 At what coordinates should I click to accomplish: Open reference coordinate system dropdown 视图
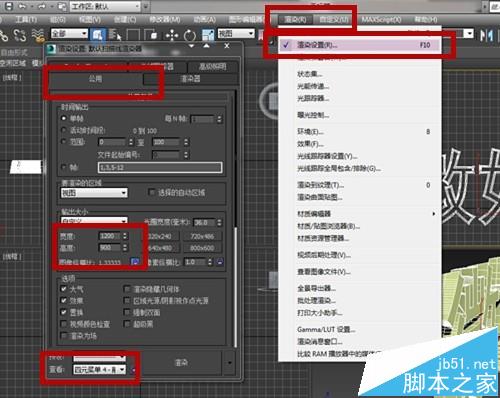point(236,33)
